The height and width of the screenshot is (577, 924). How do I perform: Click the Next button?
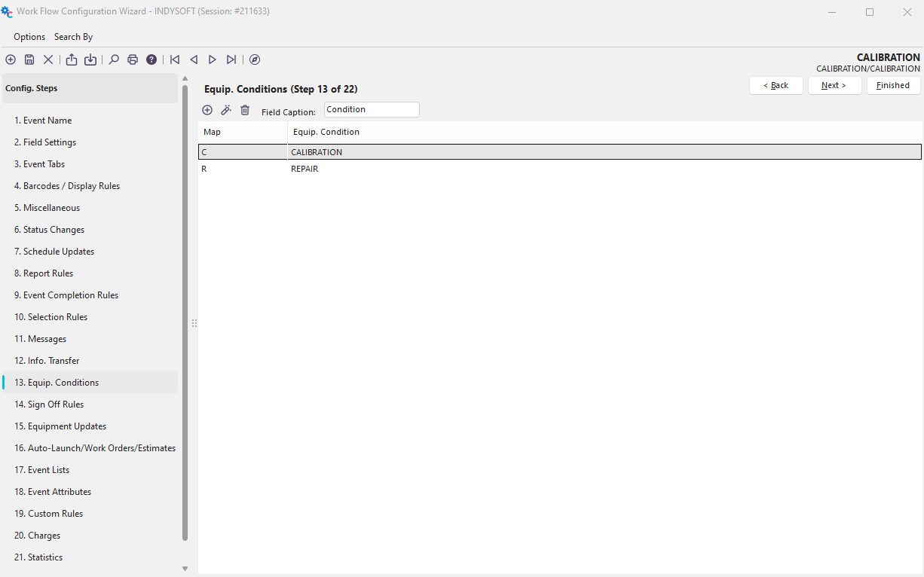pyautogui.click(x=834, y=85)
